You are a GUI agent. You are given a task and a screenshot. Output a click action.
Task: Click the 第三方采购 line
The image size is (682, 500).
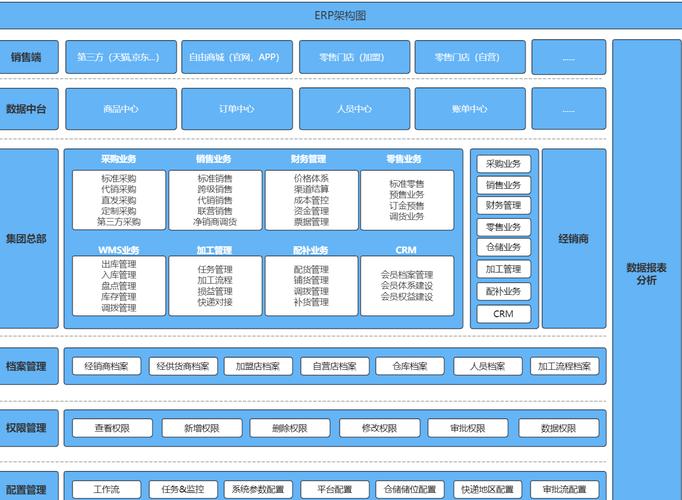point(119,222)
